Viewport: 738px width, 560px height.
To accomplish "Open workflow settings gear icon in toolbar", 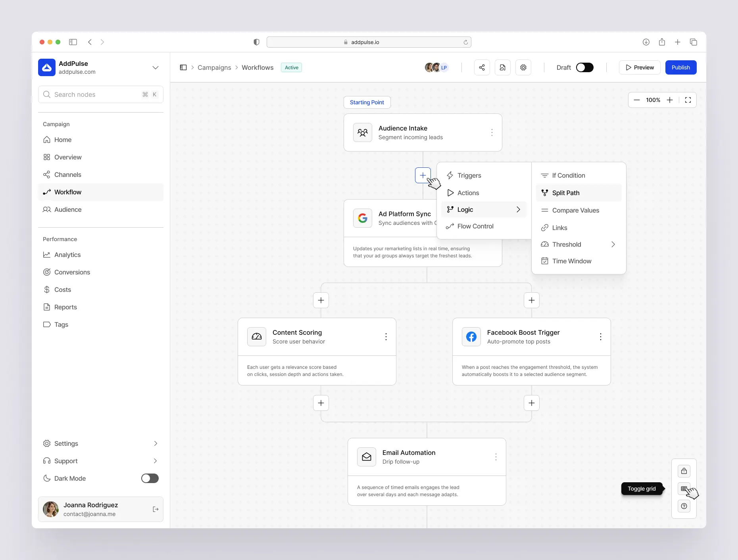I will [x=523, y=67].
